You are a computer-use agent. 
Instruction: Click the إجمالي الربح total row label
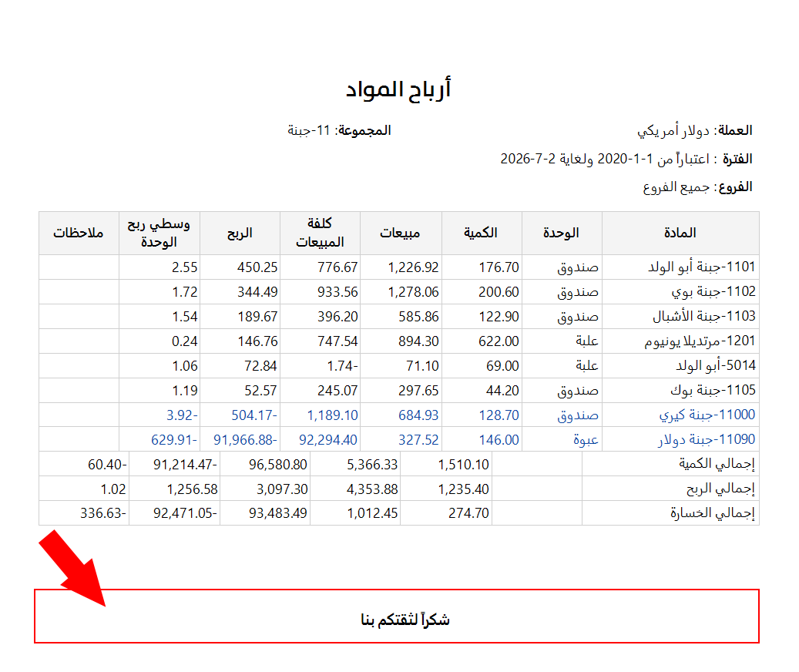tap(720, 489)
